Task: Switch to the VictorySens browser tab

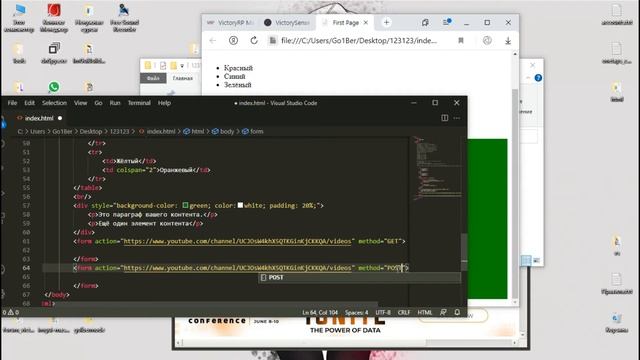Action: click(288, 22)
